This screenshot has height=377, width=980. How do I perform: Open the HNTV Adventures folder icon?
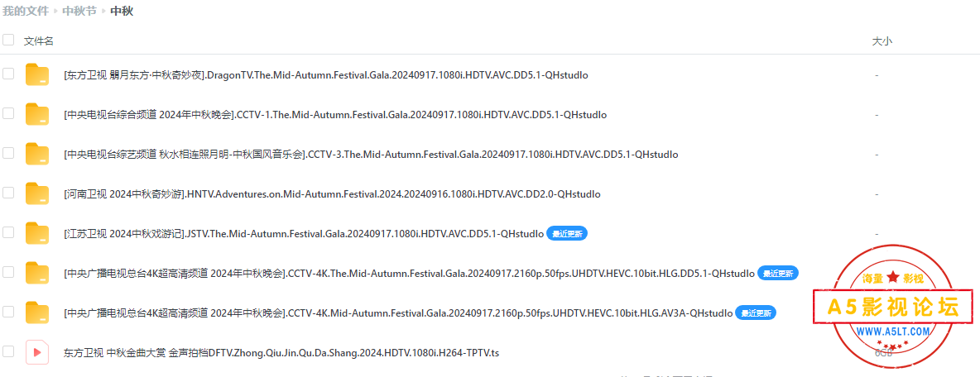(x=37, y=193)
